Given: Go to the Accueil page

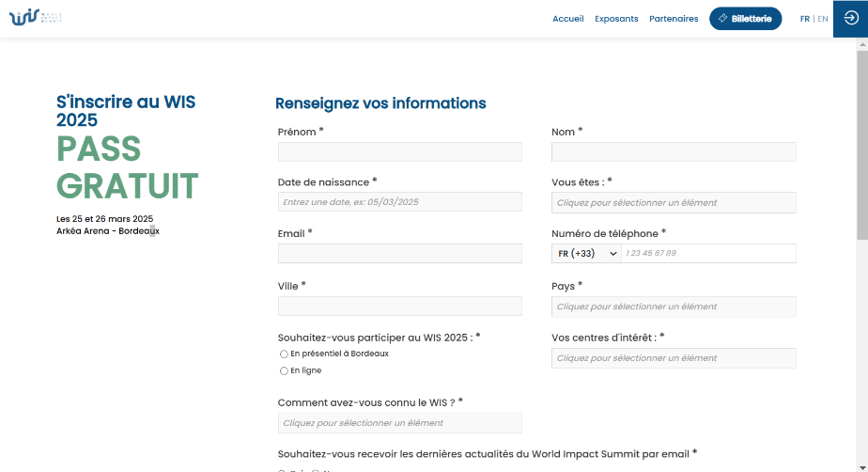Looking at the screenshot, I should coord(568,19).
